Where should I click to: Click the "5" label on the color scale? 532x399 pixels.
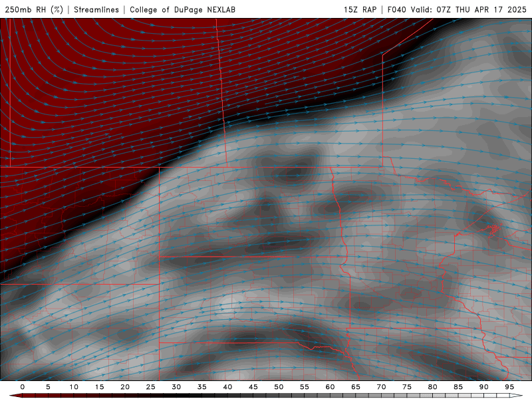pyautogui.click(x=48, y=387)
